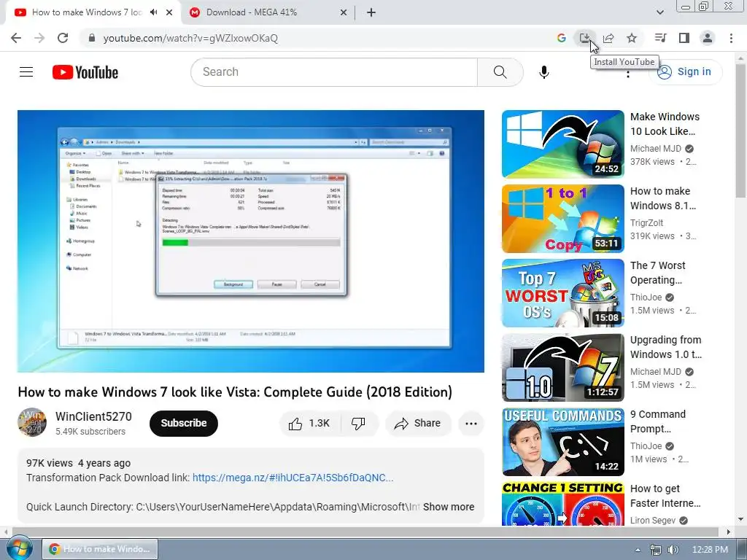Open YouTube settings three-dot menu
747x560 pixels.
pos(628,74)
